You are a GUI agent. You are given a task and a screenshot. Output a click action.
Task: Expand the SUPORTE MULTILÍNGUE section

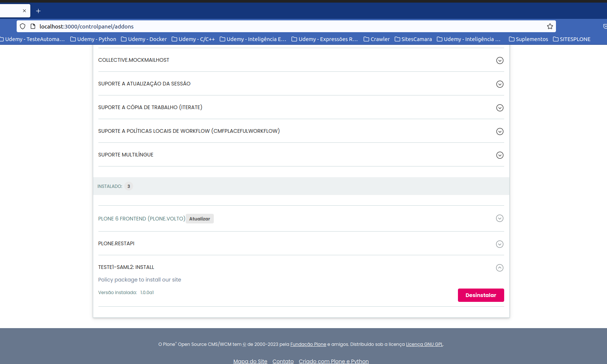(500, 155)
